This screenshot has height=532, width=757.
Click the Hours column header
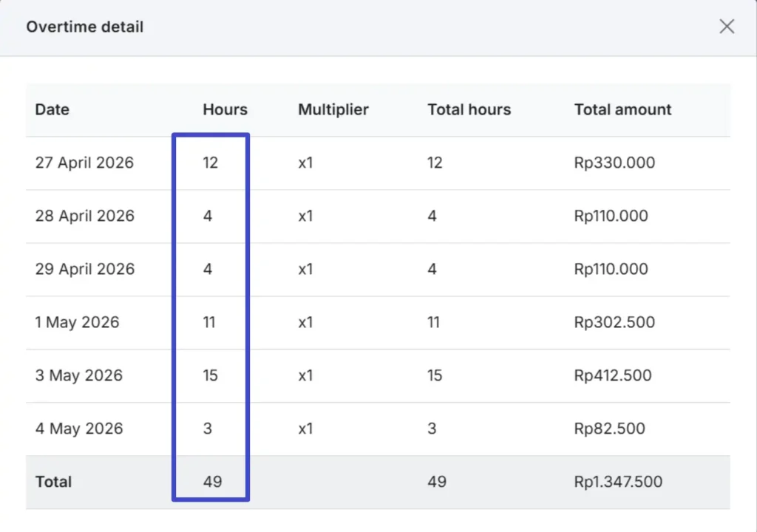click(225, 109)
